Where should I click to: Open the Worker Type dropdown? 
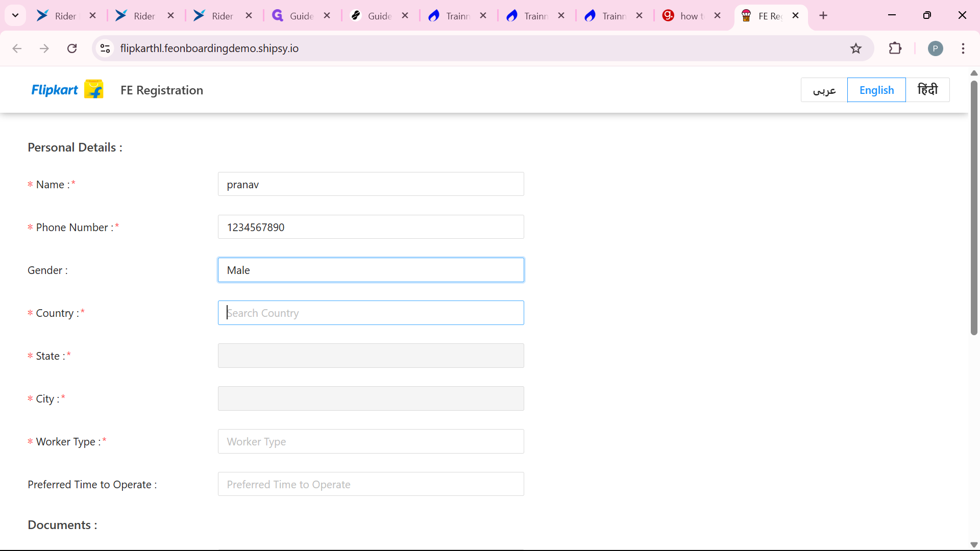click(x=371, y=441)
